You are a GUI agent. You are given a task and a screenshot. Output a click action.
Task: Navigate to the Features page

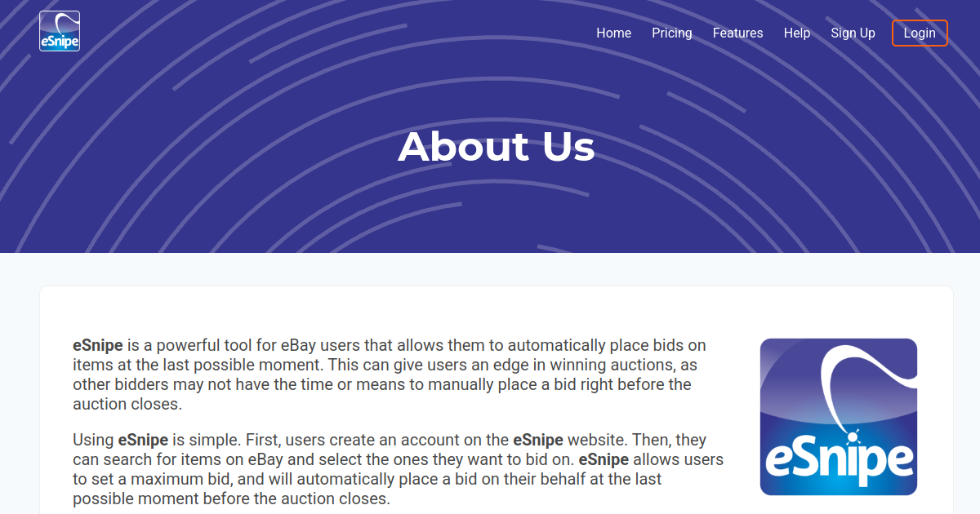point(737,33)
